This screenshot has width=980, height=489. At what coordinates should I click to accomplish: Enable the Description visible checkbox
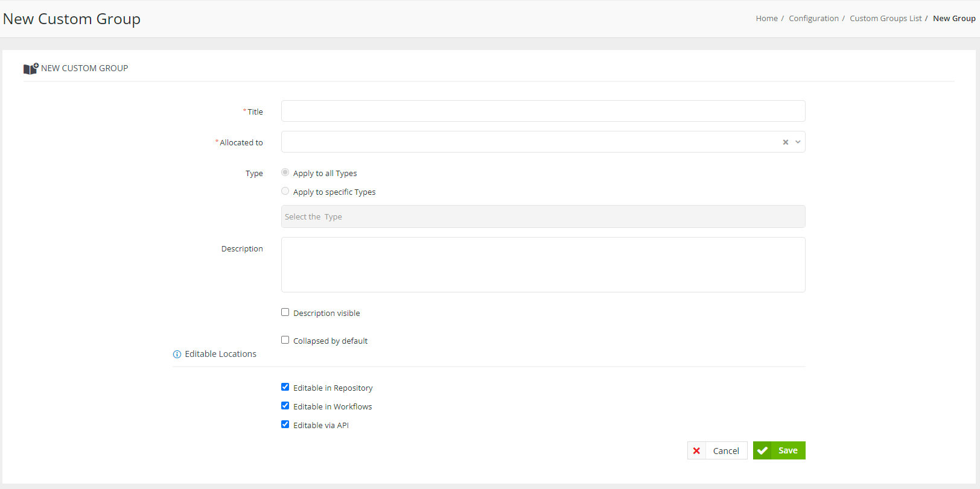point(285,312)
